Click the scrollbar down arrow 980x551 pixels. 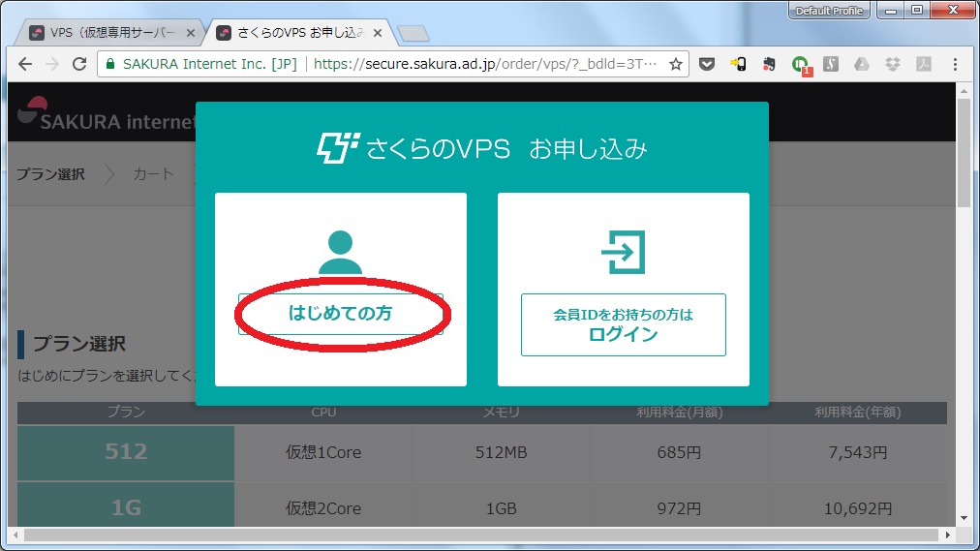click(x=964, y=518)
